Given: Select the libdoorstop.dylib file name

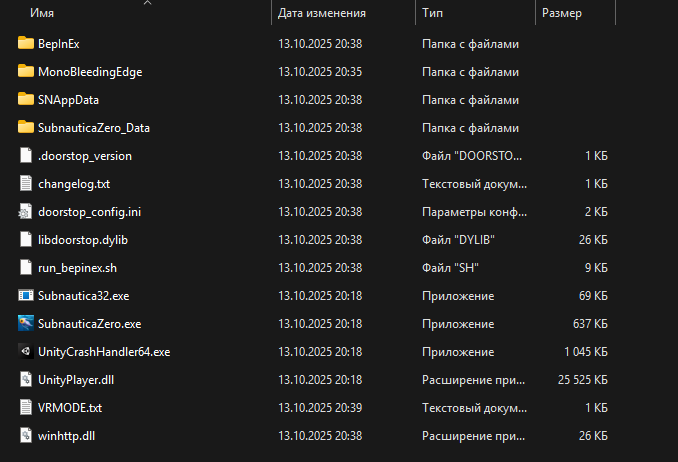Looking at the screenshot, I should click(83, 240).
